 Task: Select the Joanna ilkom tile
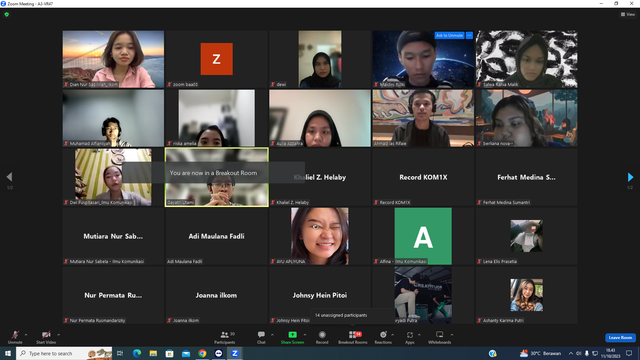tap(216, 295)
